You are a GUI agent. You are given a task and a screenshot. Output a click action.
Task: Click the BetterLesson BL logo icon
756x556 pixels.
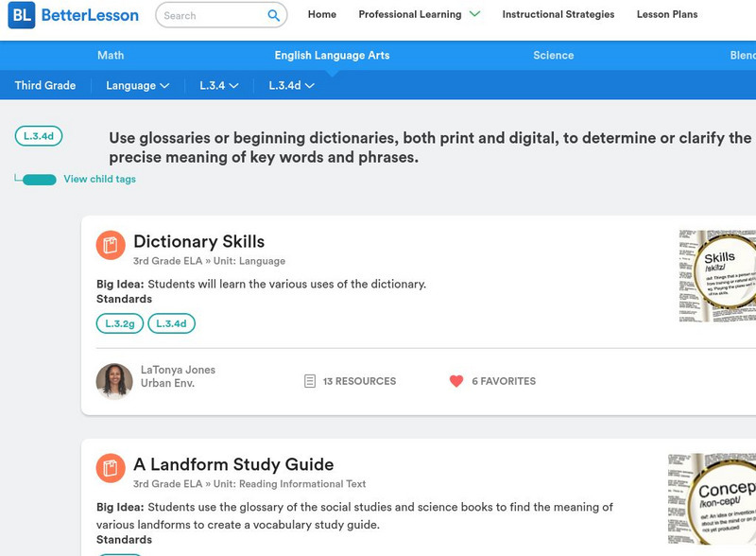(x=21, y=15)
